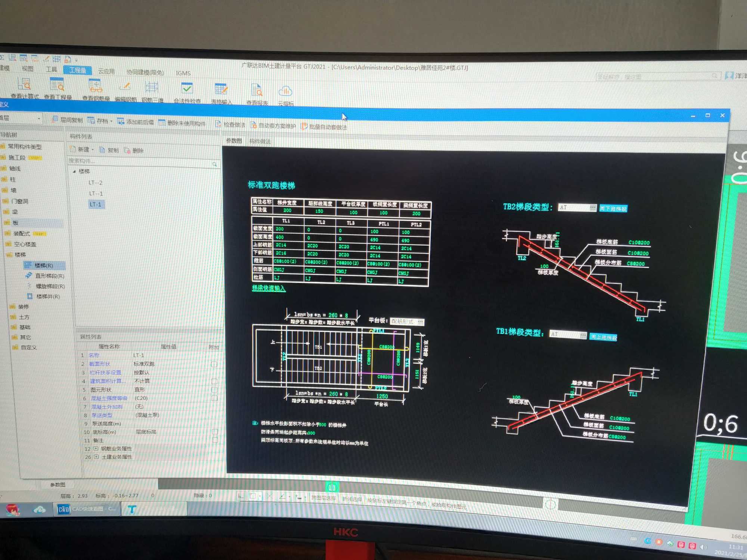Click 添加前后缀 toolbar button
This screenshot has height=560, width=747.
[136, 122]
